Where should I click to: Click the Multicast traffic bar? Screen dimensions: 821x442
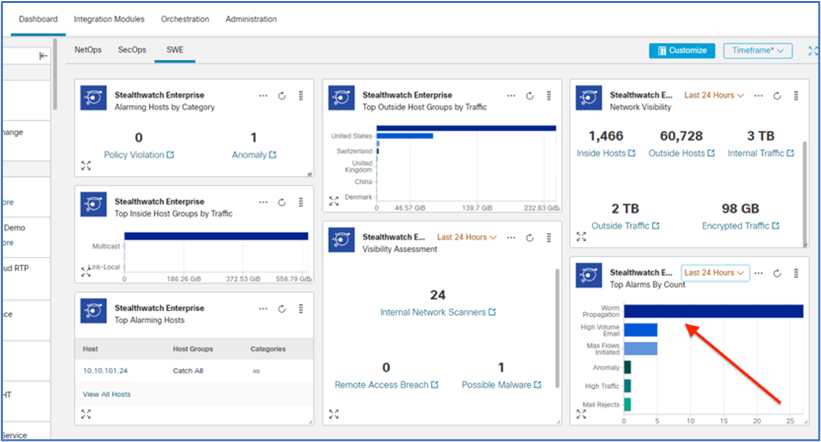(216, 236)
